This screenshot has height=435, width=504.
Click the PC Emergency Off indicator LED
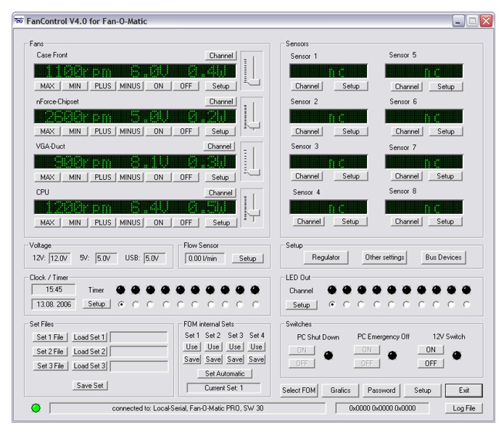(392, 356)
